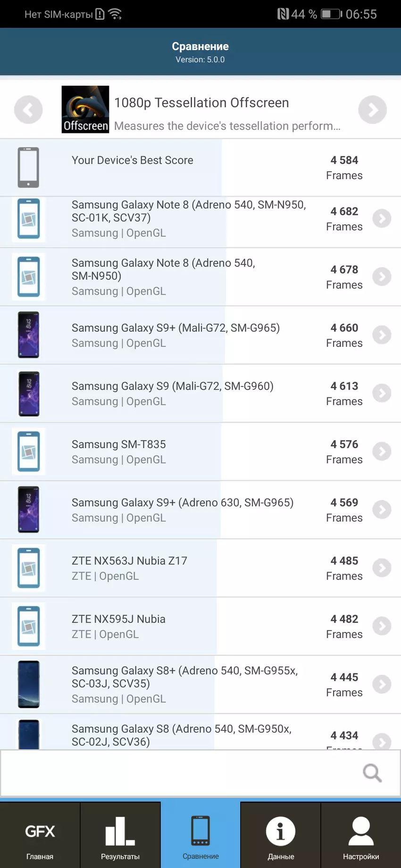Expand Samsung SM-T835 details chevron
The height and width of the screenshot is (868, 401).
382,451
